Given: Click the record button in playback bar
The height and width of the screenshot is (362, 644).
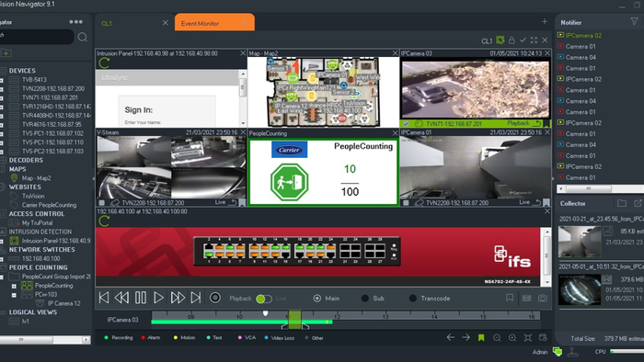Looking at the screenshot, I should click(x=214, y=298).
